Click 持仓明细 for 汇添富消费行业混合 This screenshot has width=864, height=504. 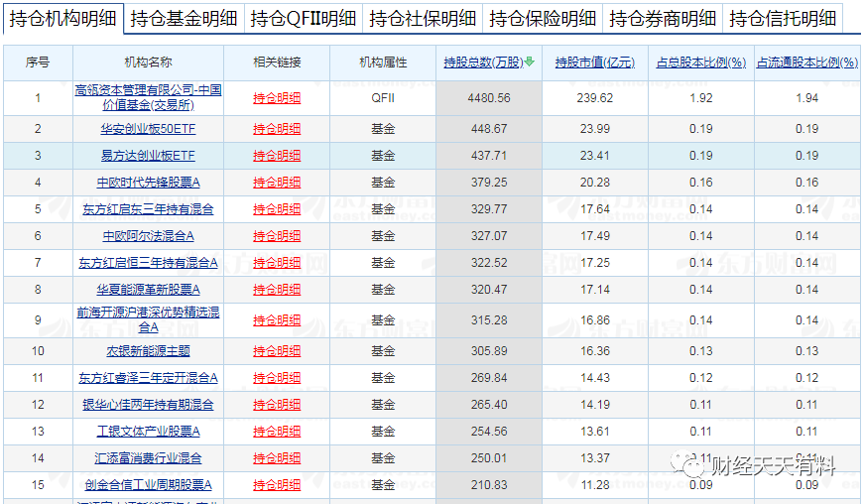[x=277, y=457]
